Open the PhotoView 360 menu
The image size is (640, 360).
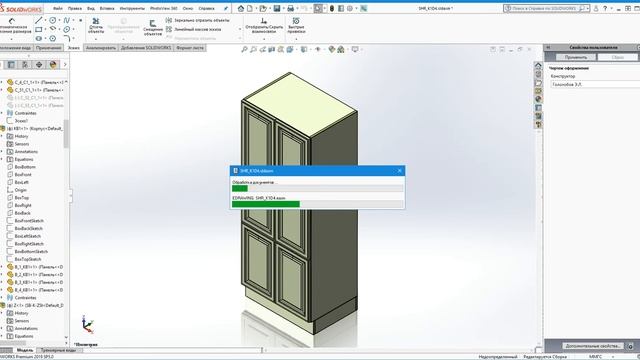tap(164, 8)
